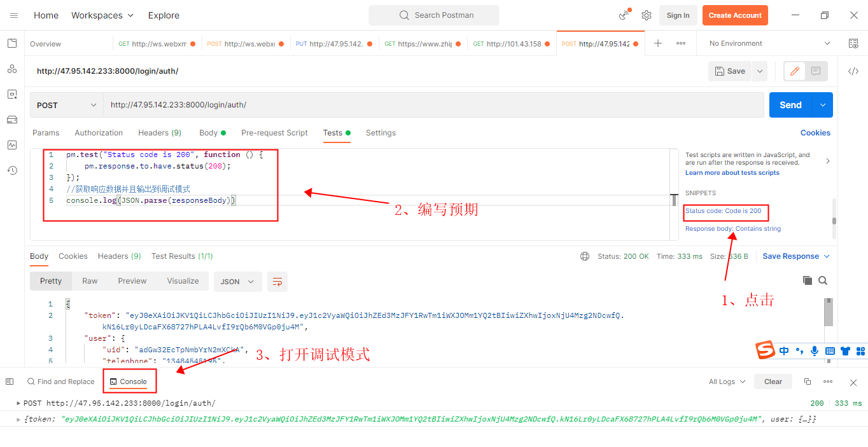Clear the console logs
The height and width of the screenshot is (447, 868).
click(773, 382)
